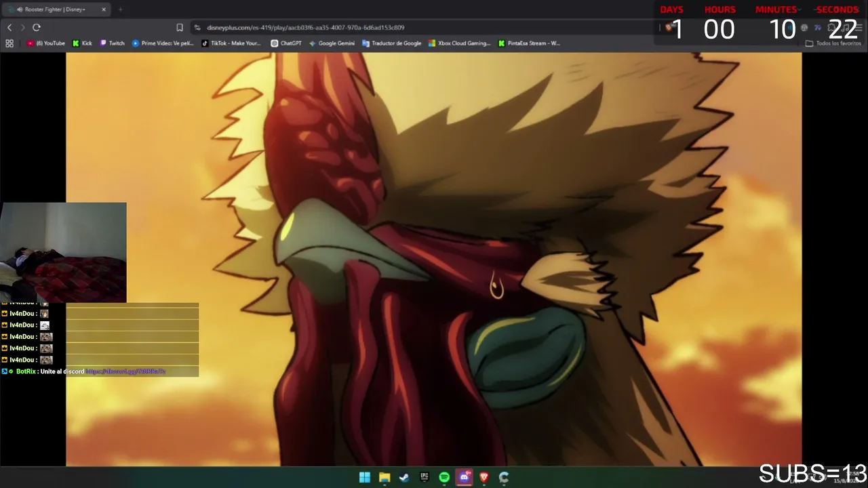Image resolution: width=868 pixels, height=488 pixels.
Task: Click the Brave Shields icon in toolbar
Action: pos(670,27)
